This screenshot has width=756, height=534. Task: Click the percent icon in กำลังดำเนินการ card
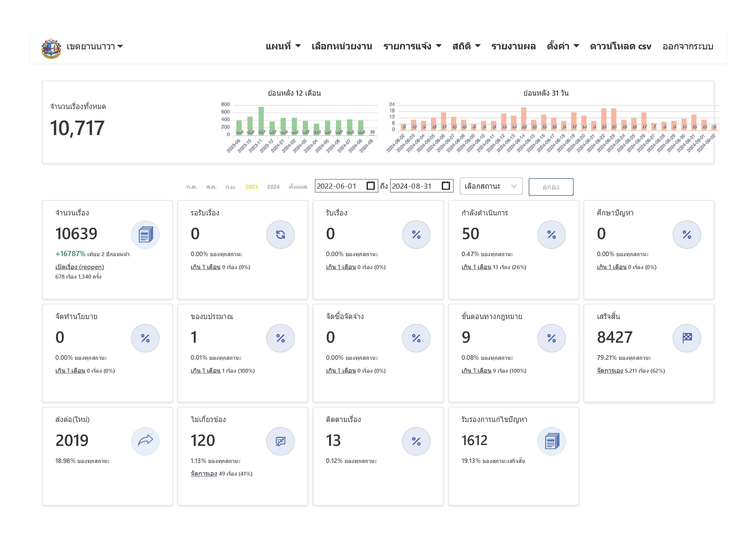click(x=551, y=235)
